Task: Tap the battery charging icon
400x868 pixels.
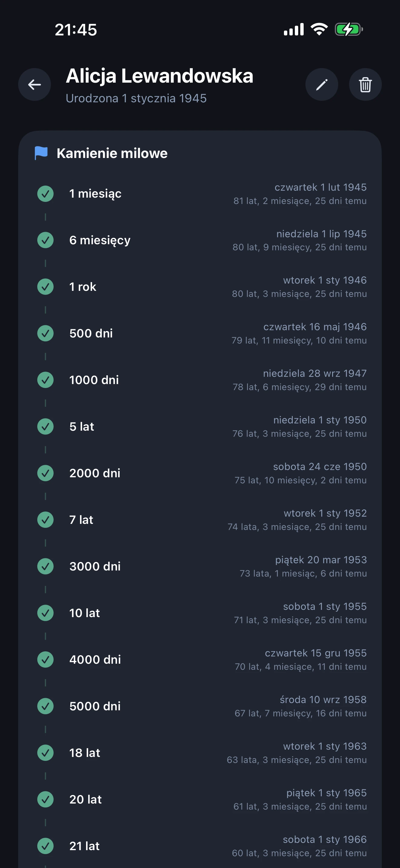Action: click(348, 30)
